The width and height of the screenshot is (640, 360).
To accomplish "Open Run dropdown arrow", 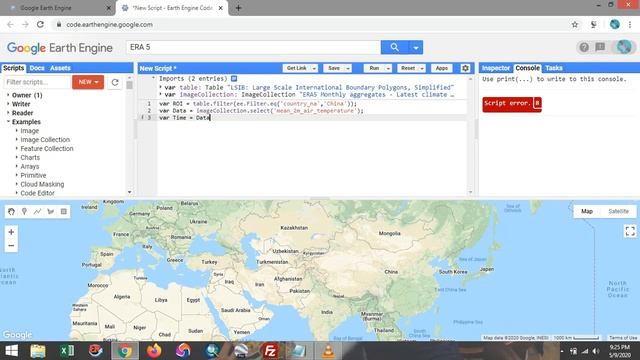I will pos(388,69).
